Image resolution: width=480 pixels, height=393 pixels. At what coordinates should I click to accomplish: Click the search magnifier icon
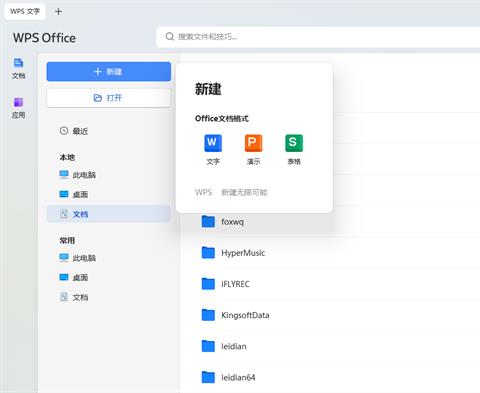click(170, 36)
